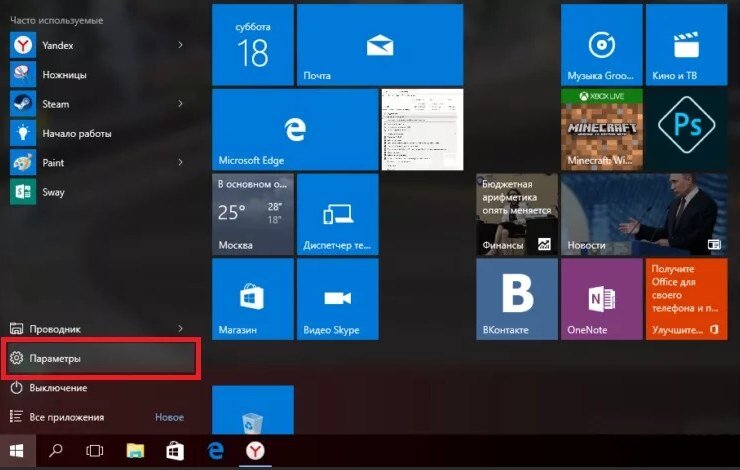Launch the Minecraft Xbox Live tile
Image resolution: width=740 pixels, height=470 pixels.
click(x=602, y=129)
